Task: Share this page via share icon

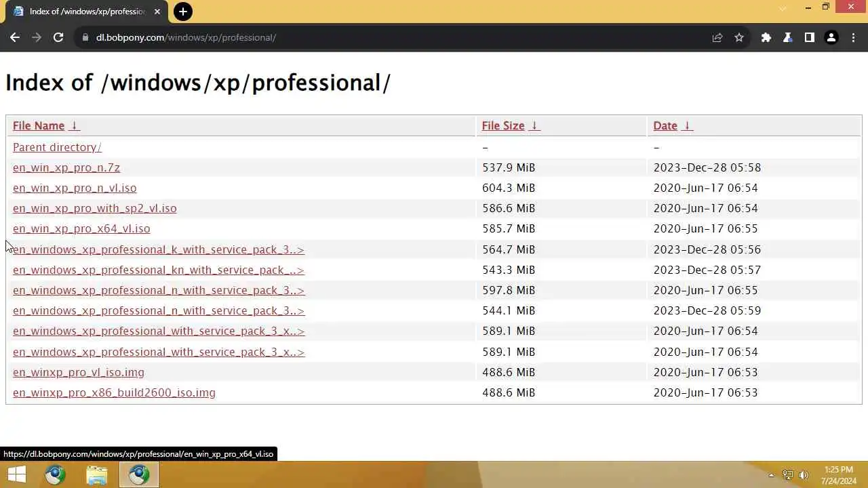Action: coord(717,38)
